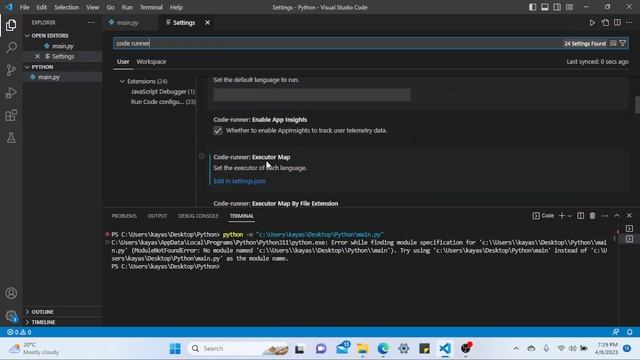The height and width of the screenshot is (360, 640).
Task: Close the Settings editor tab
Action: [207, 23]
